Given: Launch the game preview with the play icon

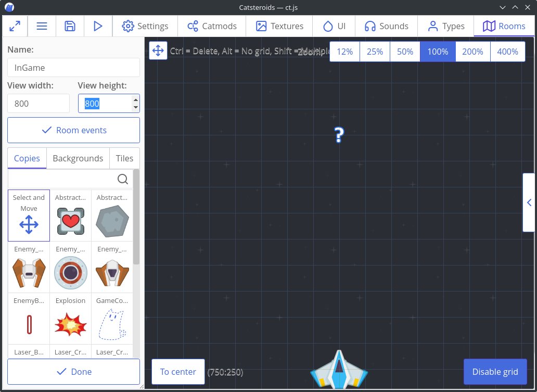Looking at the screenshot, I should click(98, 26).
